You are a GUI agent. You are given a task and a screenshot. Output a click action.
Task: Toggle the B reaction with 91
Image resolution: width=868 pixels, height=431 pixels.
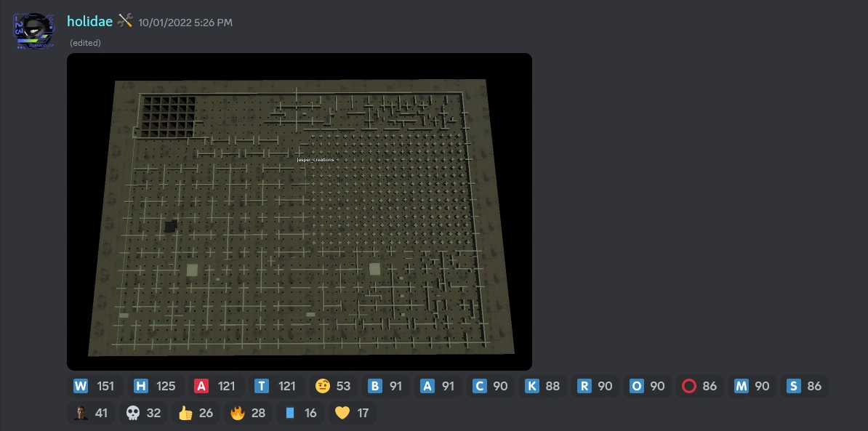click(x=385, y=386)
